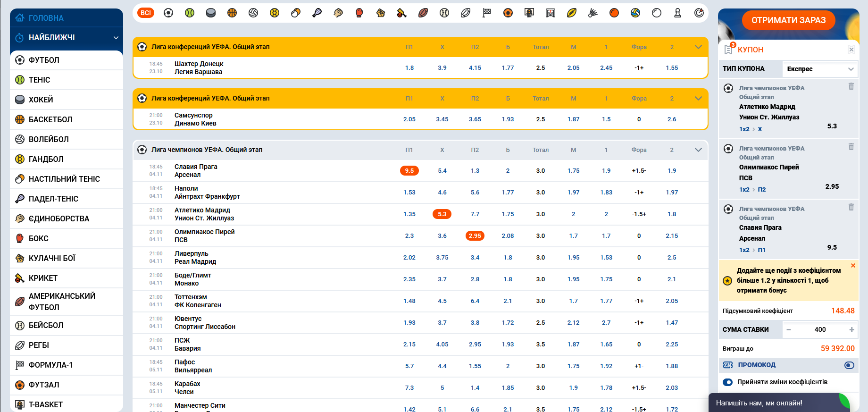The image size is (868, 412).
Task: Click the boxing glove icon in top bar
Action: pyautogui.click(x=359, y=13)
